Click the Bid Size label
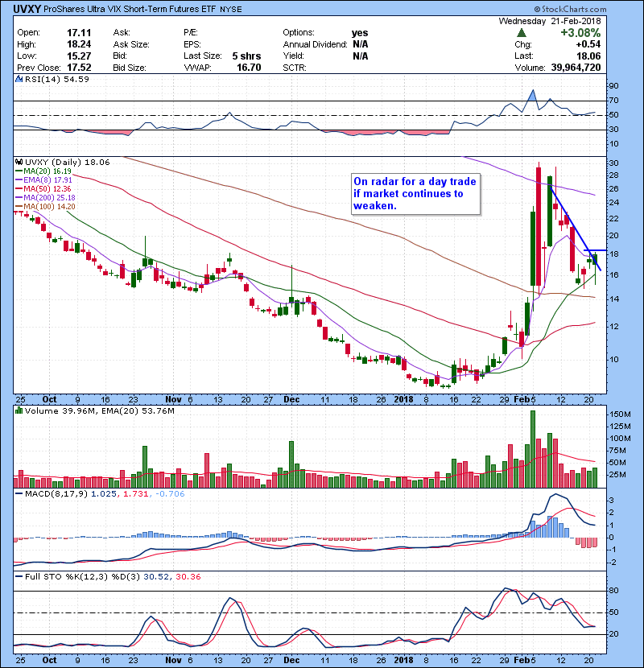The height and width of the screenshot is (668, 644). [130, 68]
